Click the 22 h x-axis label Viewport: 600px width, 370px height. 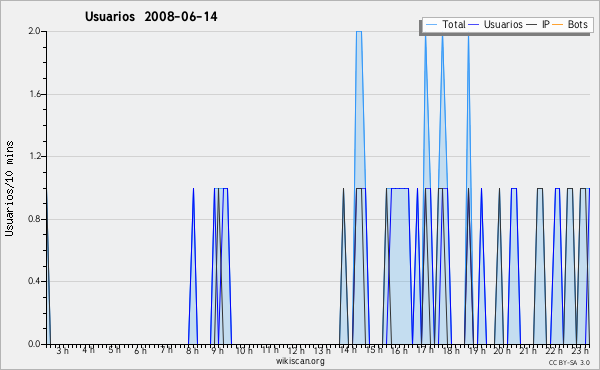554,351
